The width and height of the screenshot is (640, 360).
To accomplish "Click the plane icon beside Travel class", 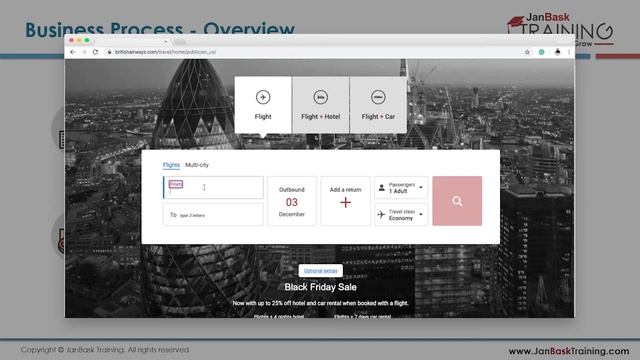I will 381,215.
